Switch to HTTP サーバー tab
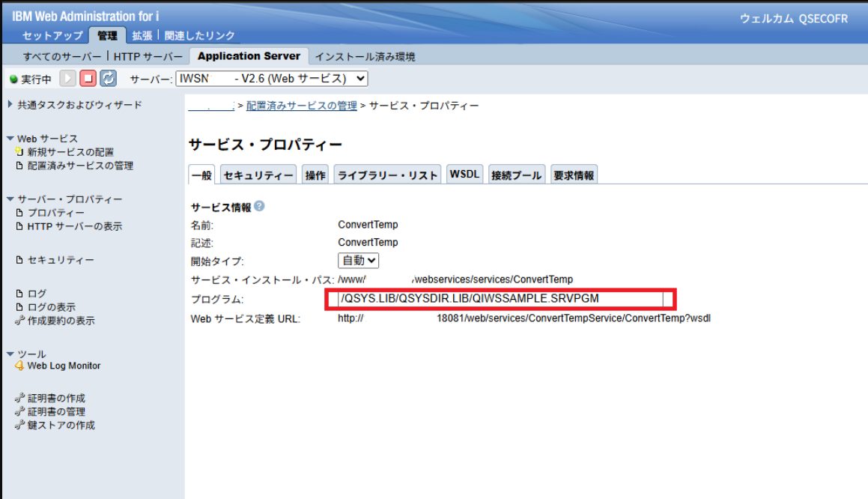The height and width of the screenshot is (499, 868). [x=148, y=56]
